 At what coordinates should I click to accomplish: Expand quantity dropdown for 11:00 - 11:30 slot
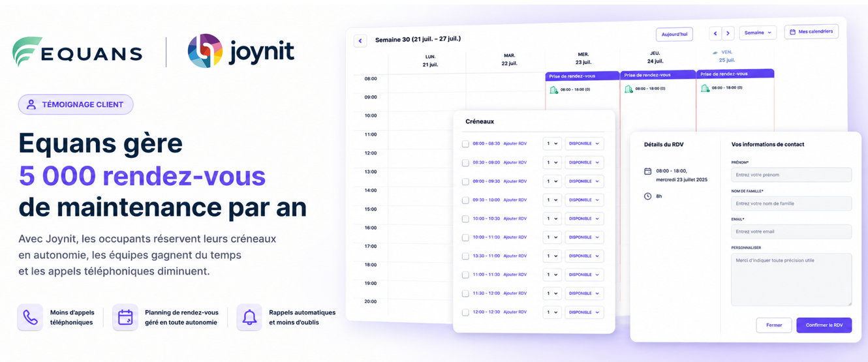pos(552,275)
